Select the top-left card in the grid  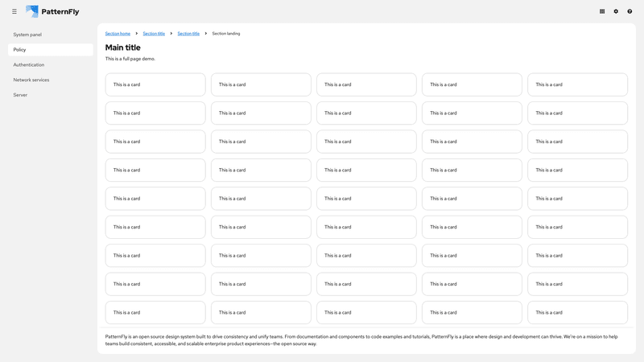point(155,84)
